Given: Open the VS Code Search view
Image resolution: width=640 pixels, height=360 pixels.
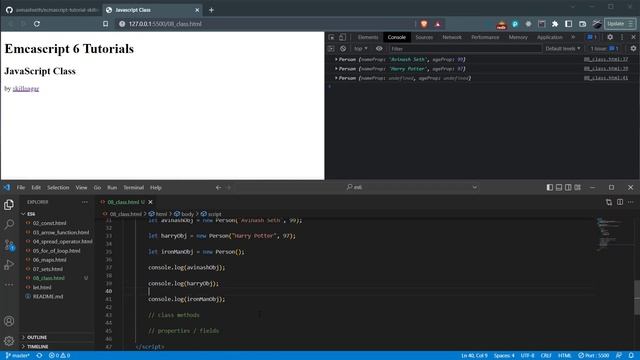Looking at the screenshot, I should 9,224.
